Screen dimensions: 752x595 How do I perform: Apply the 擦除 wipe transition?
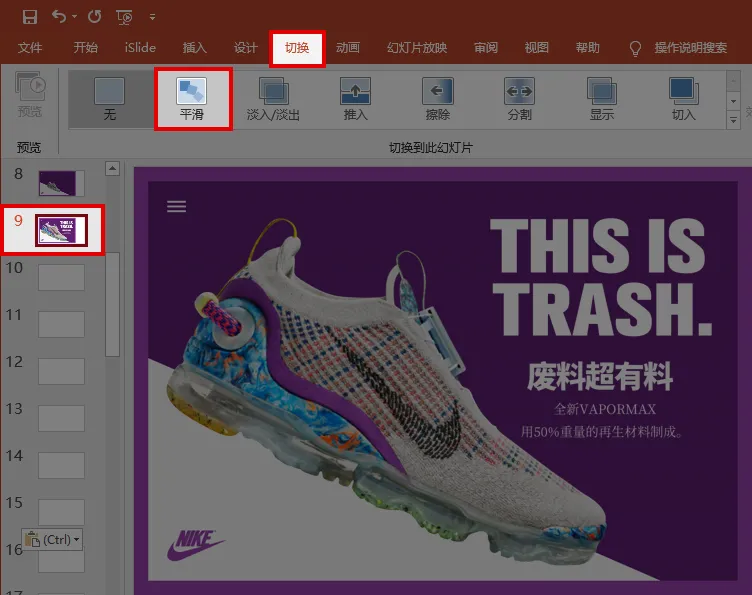click(x=437, y=99)
